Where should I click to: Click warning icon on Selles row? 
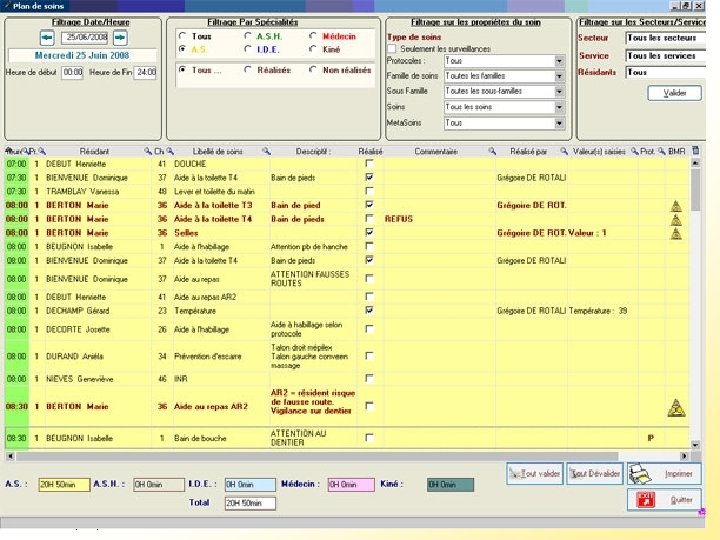pyautogui.click(x=676, y=233)
